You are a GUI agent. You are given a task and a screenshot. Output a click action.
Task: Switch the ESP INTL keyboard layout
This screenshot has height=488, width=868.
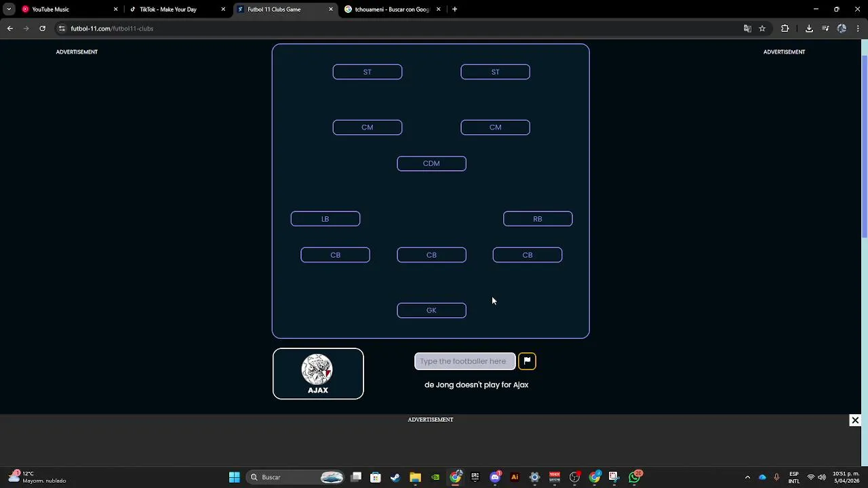(793, 477)
